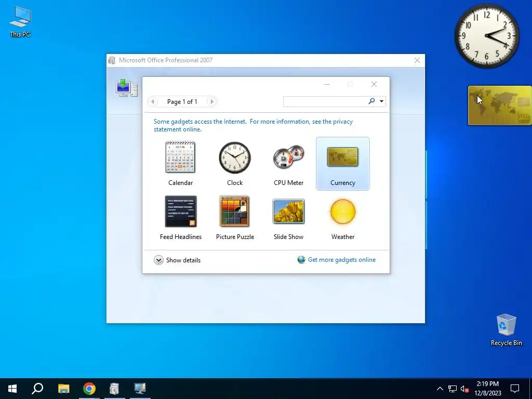Open the Recycle Bin desktop icon
Image resolution: width=532 pixels, height=399 pixels.
point(506,330)
